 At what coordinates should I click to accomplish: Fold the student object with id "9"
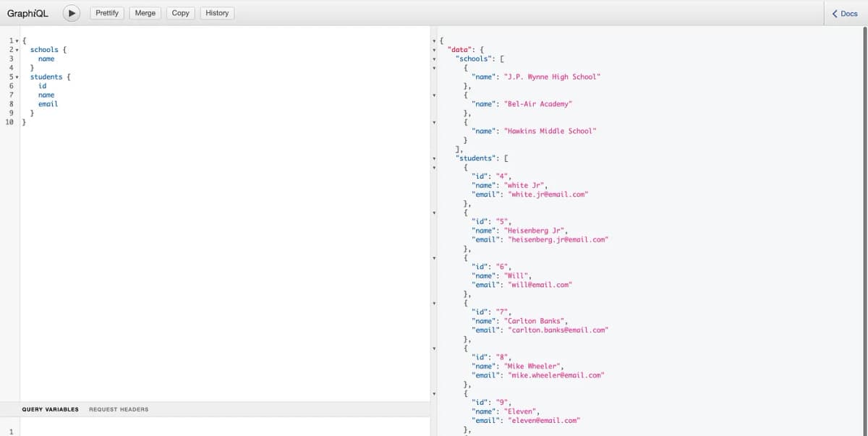click(434, 393)
